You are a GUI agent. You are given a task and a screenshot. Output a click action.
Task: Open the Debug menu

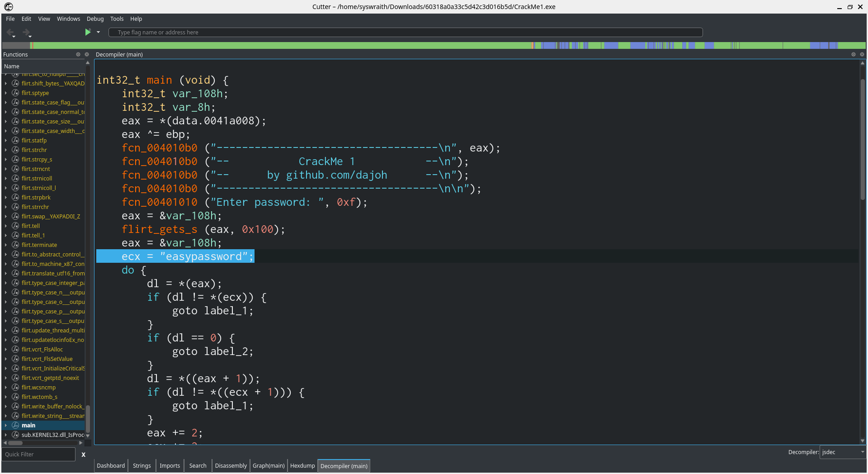click(95, 19)
